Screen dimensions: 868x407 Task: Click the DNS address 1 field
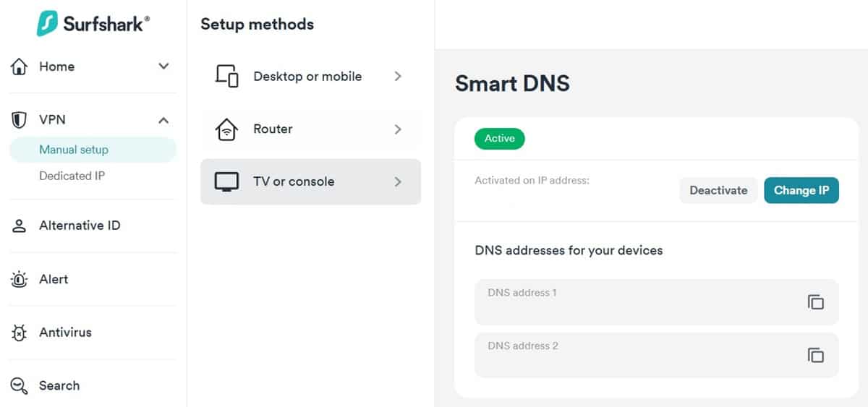click(x=637, y=302)
